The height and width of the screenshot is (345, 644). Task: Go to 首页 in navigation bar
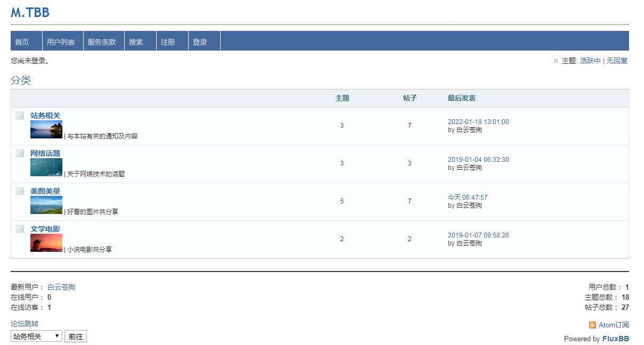coord(22,42)
